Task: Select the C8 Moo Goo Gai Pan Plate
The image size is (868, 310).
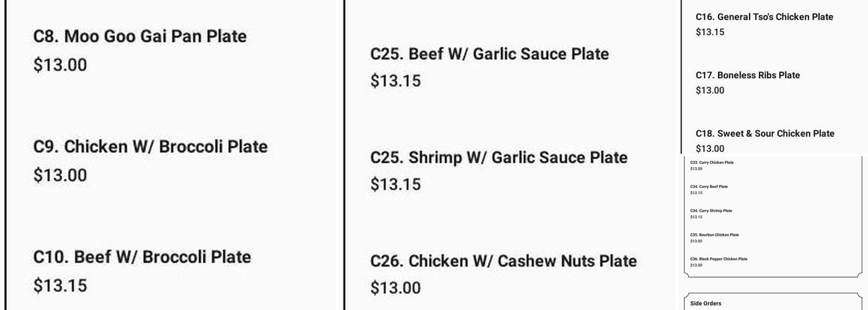Action: pyautogui.click(x=139, y=37)
